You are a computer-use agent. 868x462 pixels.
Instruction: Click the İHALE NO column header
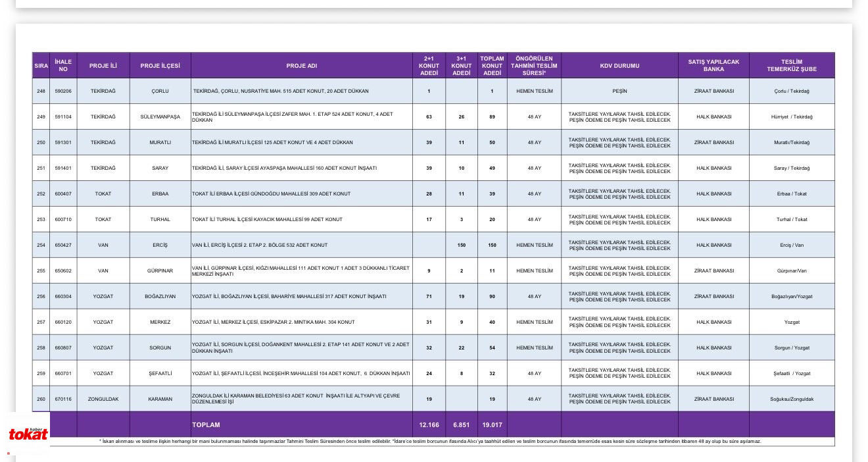pos(63,66)
